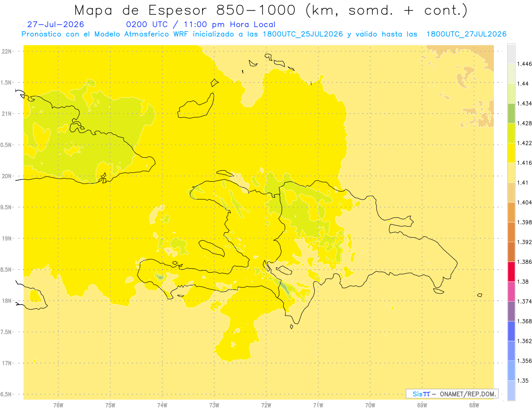532x411 pixels.
Task: Click the colorbar value "1.38"
Action: (524, 282)
